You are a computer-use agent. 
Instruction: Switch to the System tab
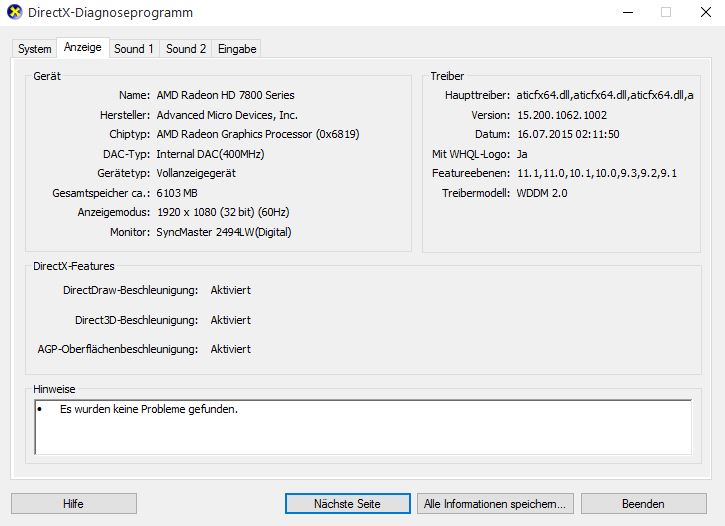point(35,49)
